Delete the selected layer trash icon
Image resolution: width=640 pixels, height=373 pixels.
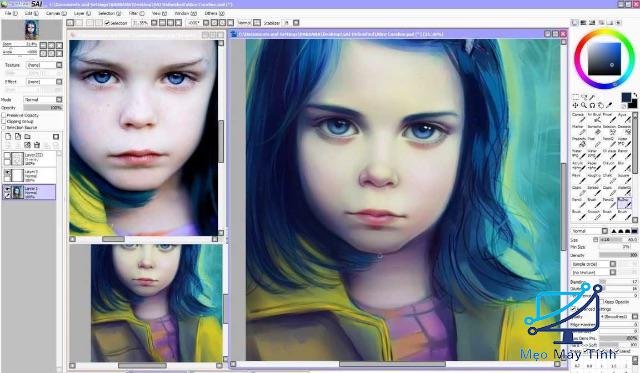coord(37,145)
